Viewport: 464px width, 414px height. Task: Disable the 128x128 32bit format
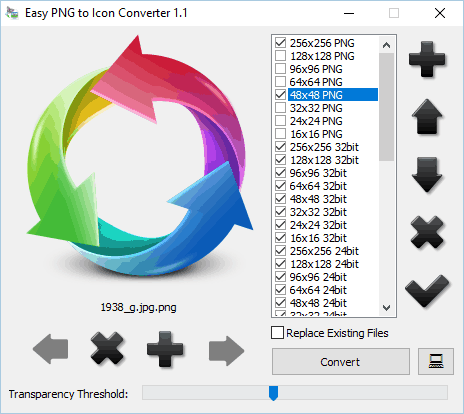pos(281,160)
